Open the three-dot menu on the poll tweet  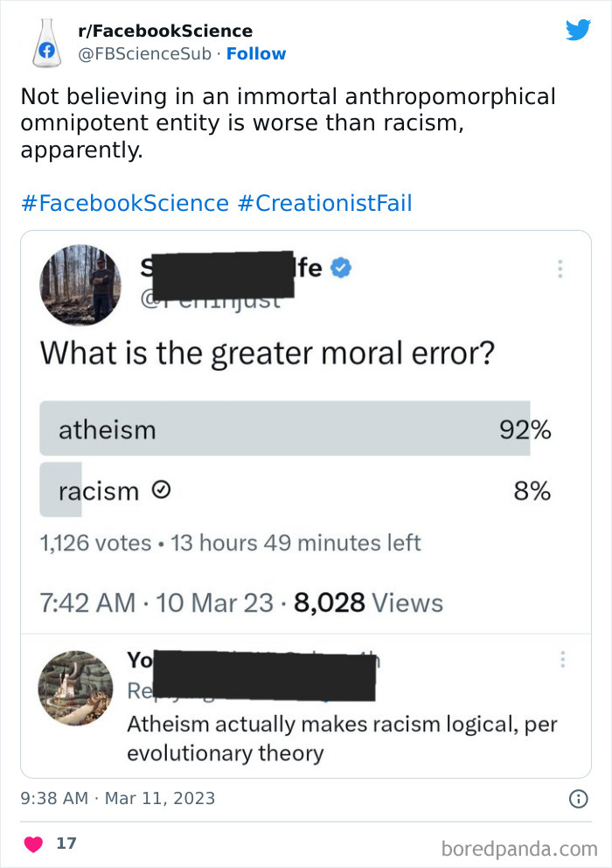coord(560,269)
